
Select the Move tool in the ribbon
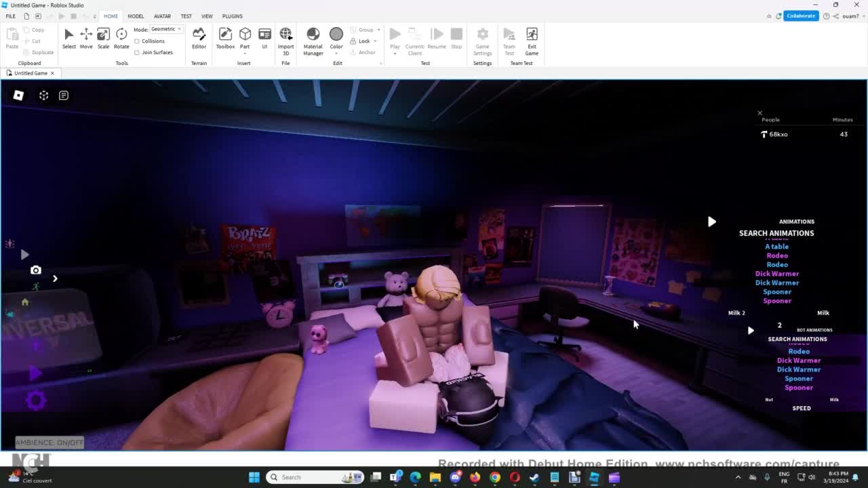(86, 39)
